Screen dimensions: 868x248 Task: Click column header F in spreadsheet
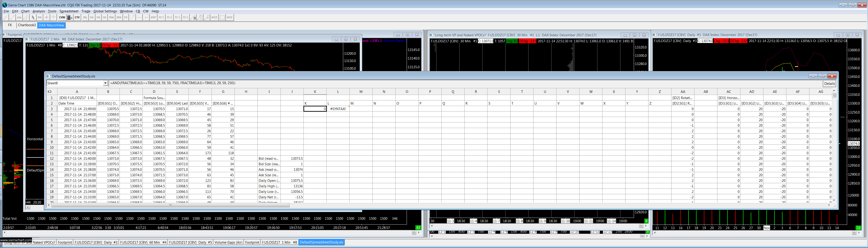coord(200,92)
